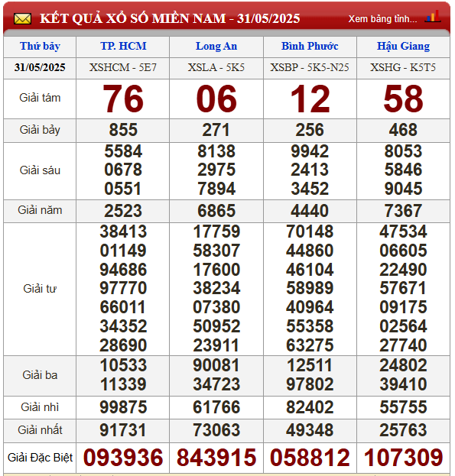Select the Giải nhì number 99875

pos(123,407)
